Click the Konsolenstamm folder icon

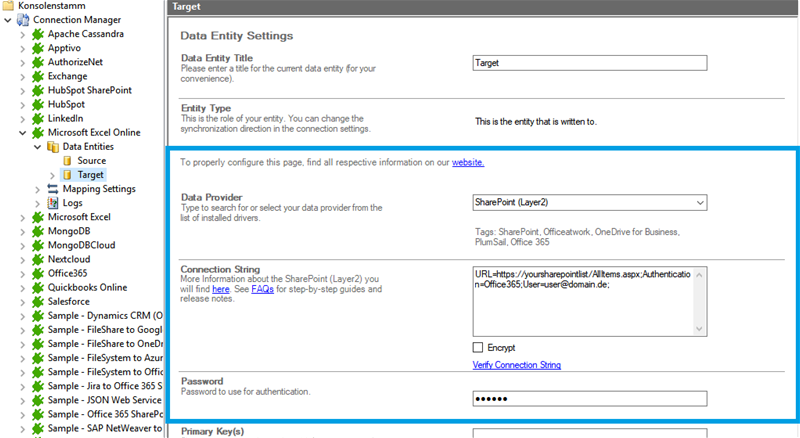9,6
